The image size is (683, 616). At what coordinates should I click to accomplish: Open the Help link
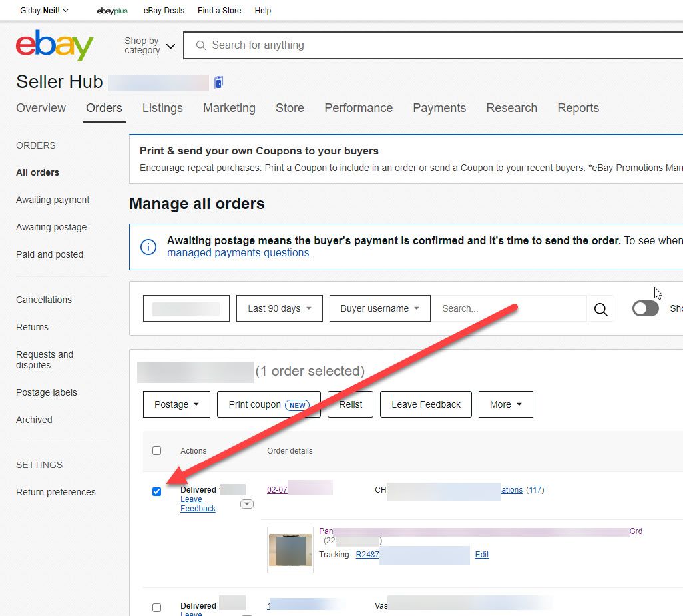point(263,11)
